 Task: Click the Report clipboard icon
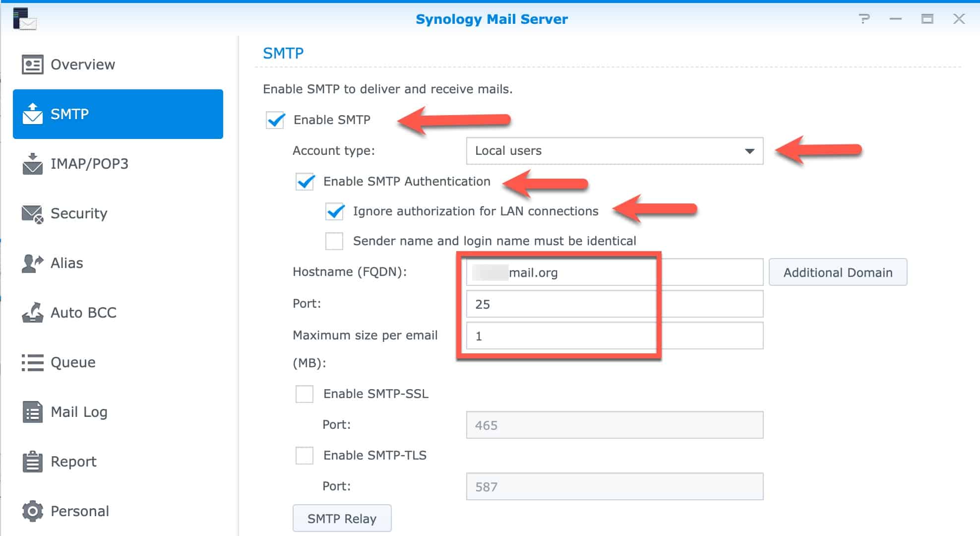[33, 462]
